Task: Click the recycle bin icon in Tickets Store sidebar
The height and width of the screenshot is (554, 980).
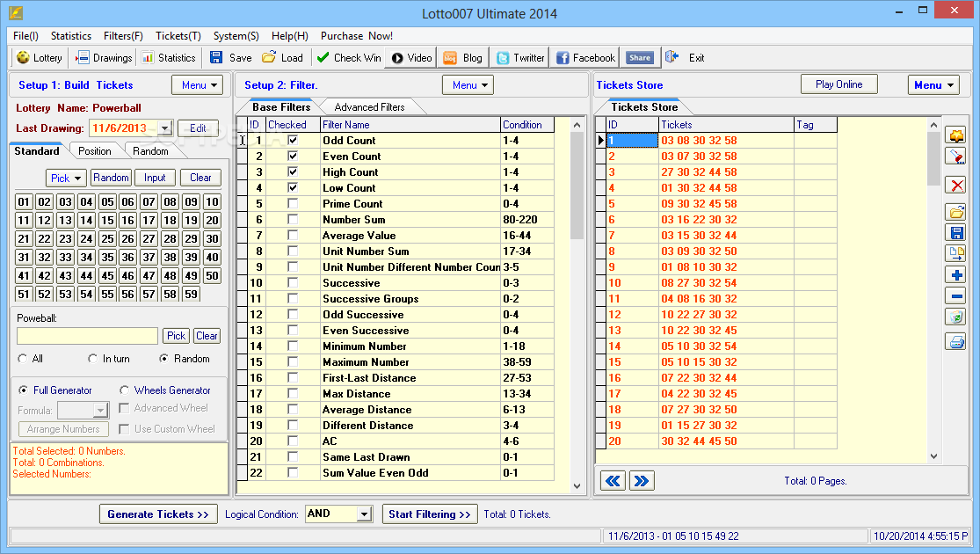Action: [x=955, y=317]
